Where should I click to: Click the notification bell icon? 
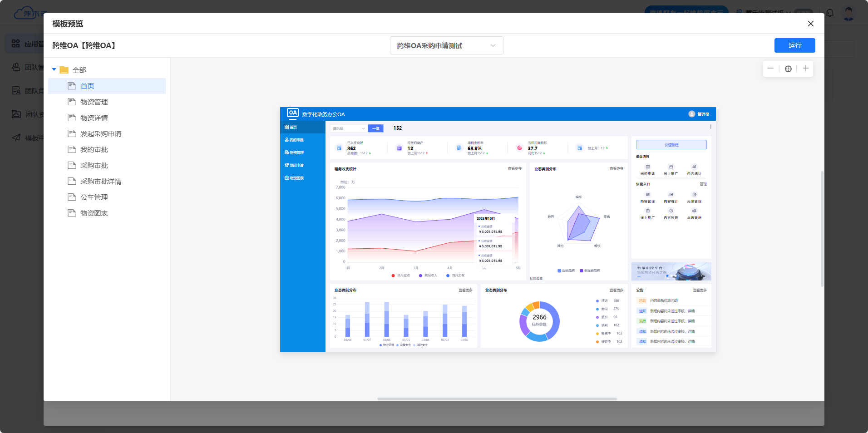[x=830, y=13]
